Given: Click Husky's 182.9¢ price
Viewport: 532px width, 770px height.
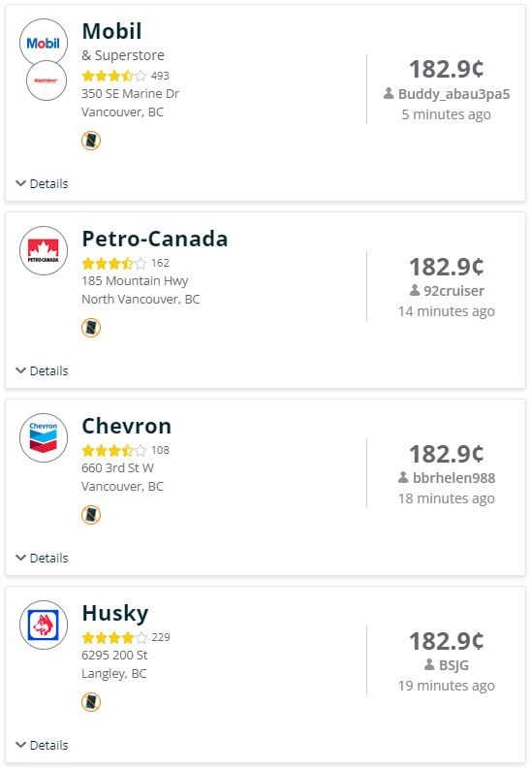Looking at the screenshot, I should click(446, 641).
